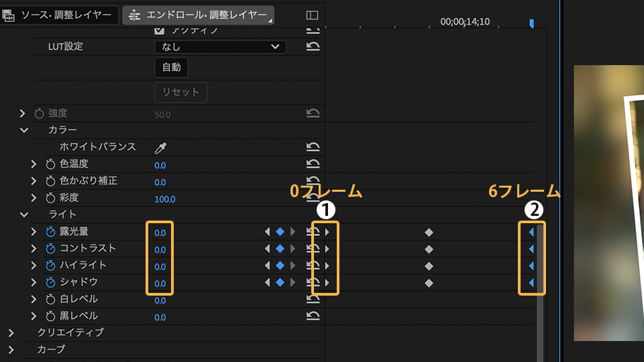Go to next keyframe for ハイライト
Screen dimensions: 644x362
292,265
